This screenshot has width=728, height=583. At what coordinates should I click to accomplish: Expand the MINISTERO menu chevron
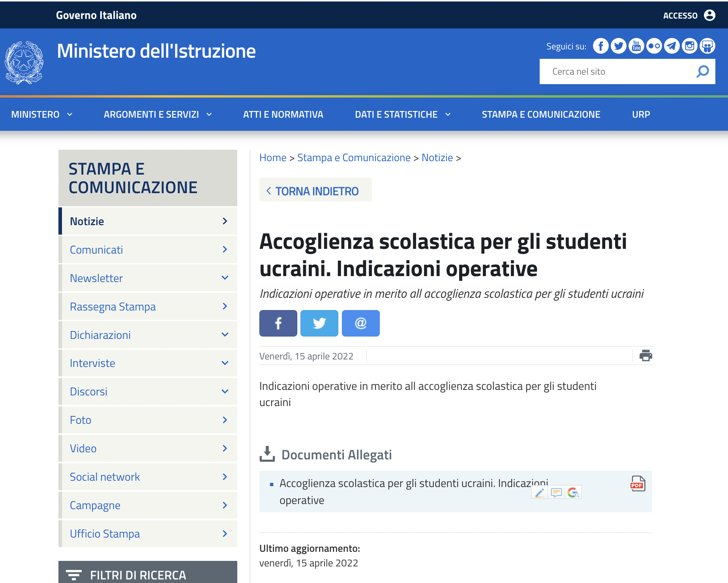tap(70, 115)
